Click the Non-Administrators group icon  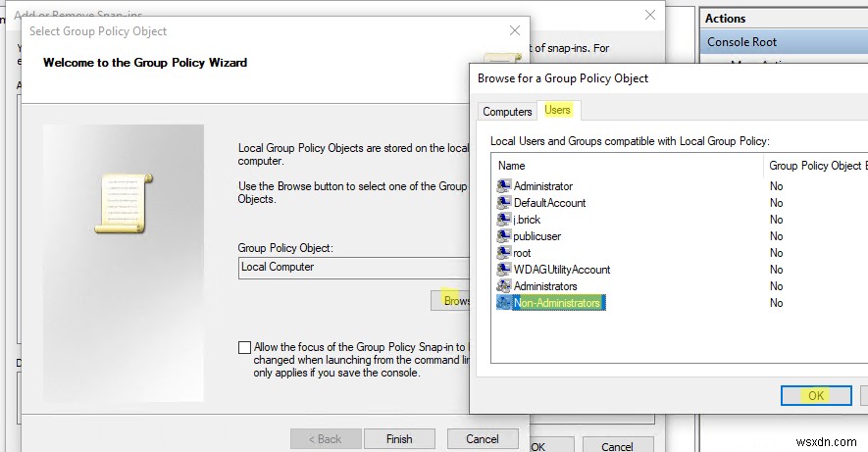point(504,302)
